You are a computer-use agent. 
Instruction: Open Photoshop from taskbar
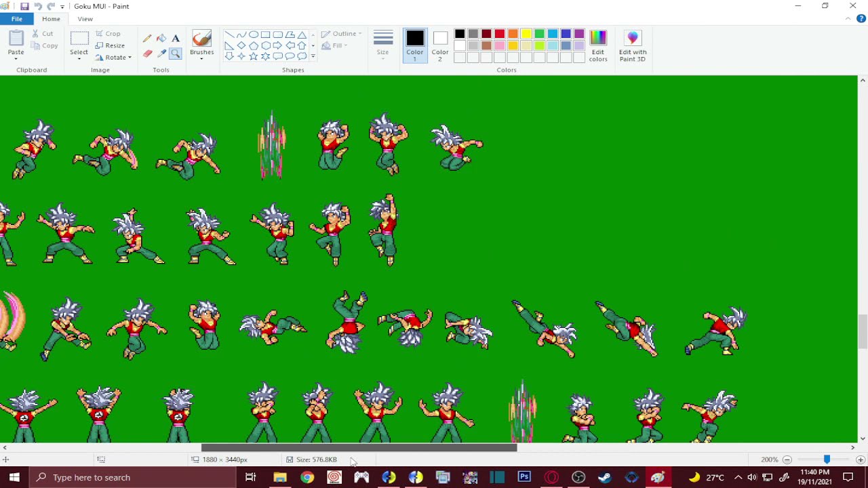524,477
